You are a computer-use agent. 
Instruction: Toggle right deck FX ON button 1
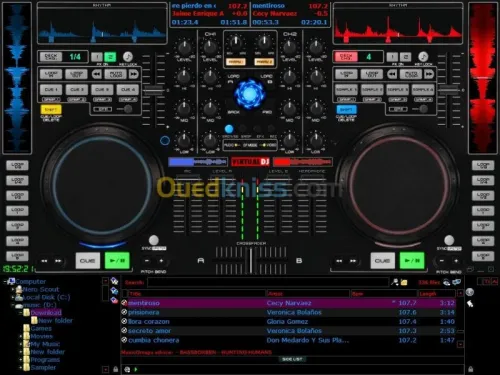click(392, 57)
